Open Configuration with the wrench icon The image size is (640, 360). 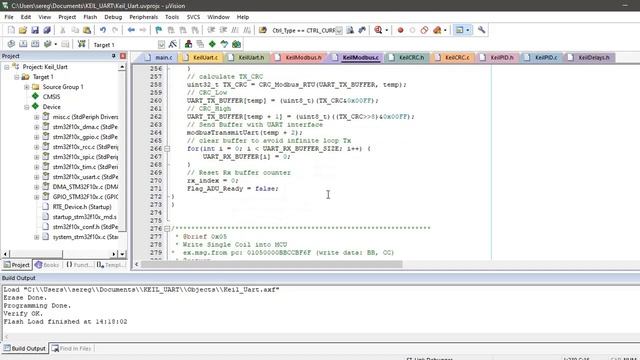point(482,30)
